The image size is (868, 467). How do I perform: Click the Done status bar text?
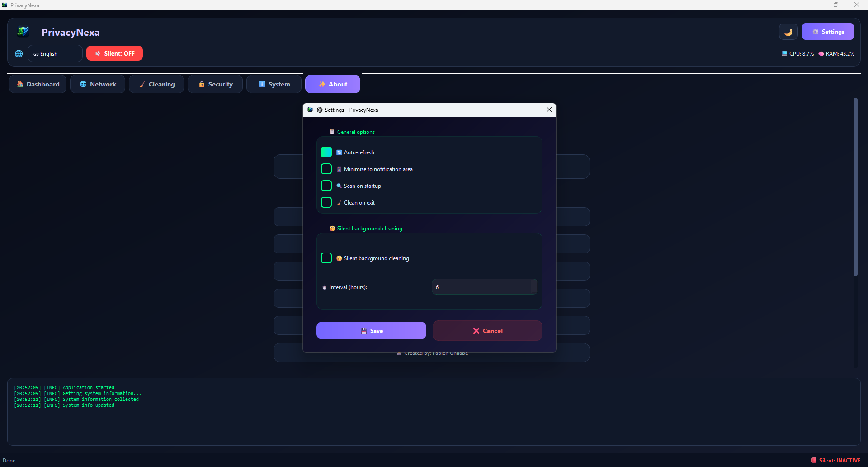point(9,461)
